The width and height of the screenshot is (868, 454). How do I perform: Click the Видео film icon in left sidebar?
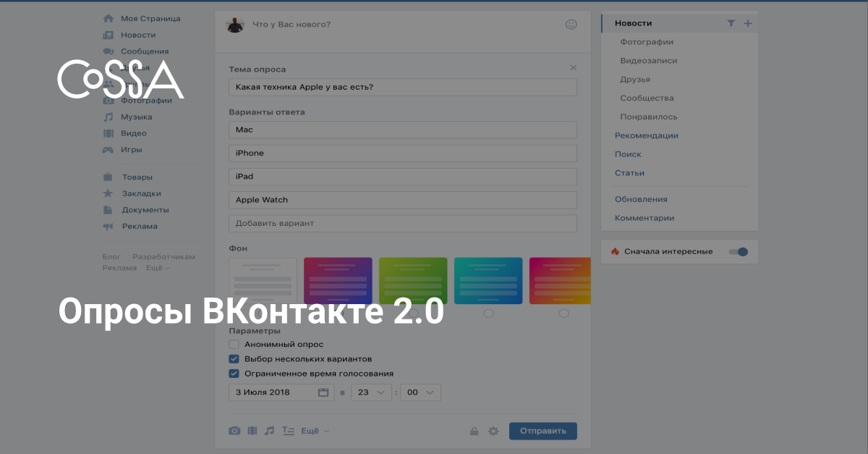(x=109, y=133)
